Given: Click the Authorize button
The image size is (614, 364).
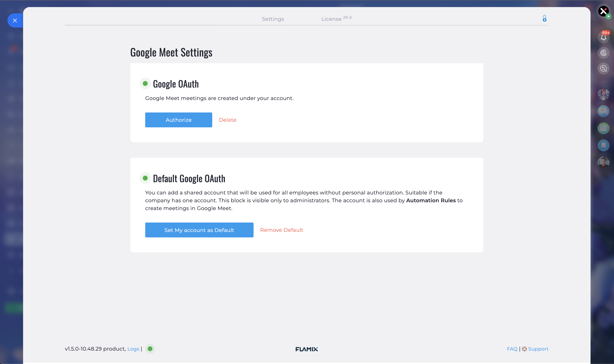Looking at the screenshot, I should click(x=179, y=120).
